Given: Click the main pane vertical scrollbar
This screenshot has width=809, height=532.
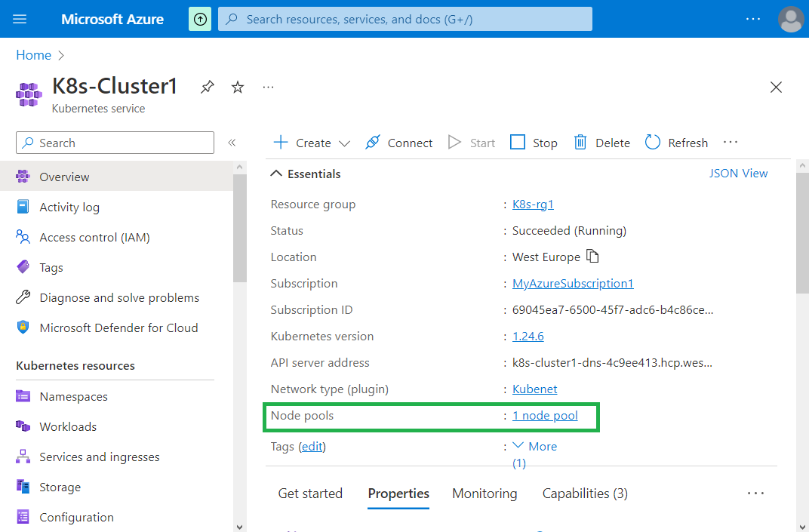Looking at the screenshot, I should (802, 233).
